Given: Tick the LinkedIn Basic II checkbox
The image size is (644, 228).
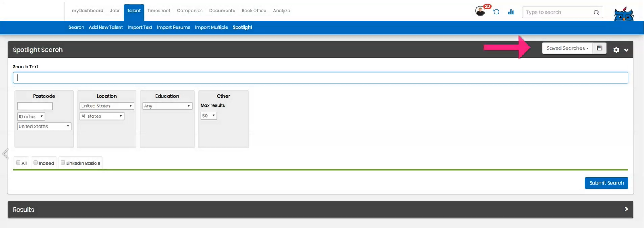Looking at the screenshot, I should 63,163.
